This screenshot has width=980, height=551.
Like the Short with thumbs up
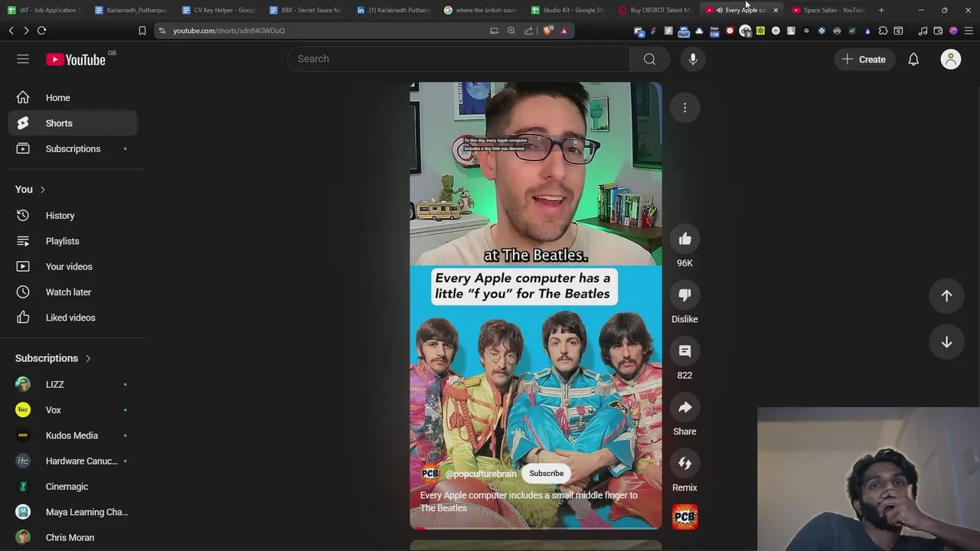684,240
